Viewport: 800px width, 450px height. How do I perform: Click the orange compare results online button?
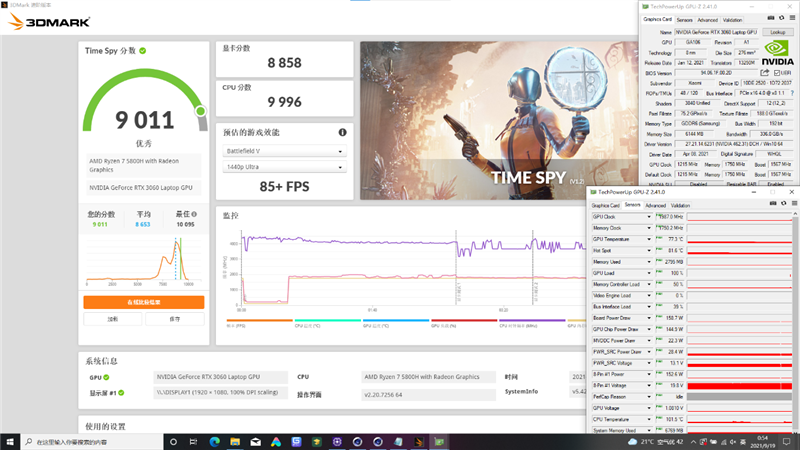144,302
